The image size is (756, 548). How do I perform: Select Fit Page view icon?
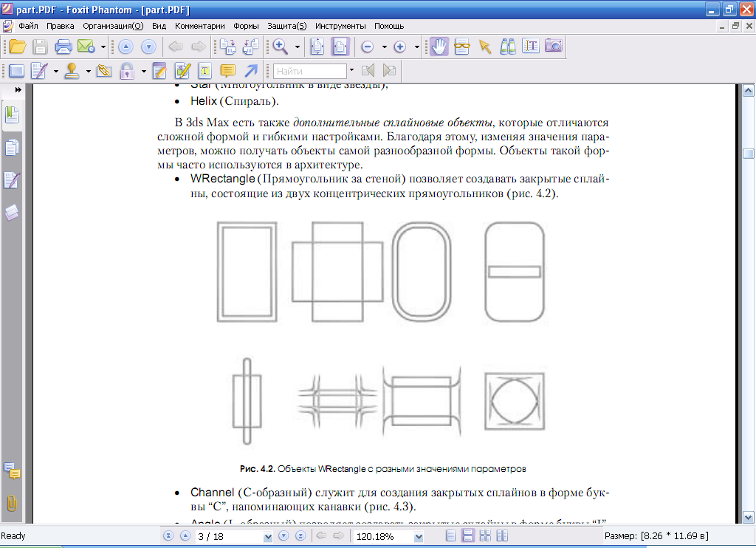[317, 47]
